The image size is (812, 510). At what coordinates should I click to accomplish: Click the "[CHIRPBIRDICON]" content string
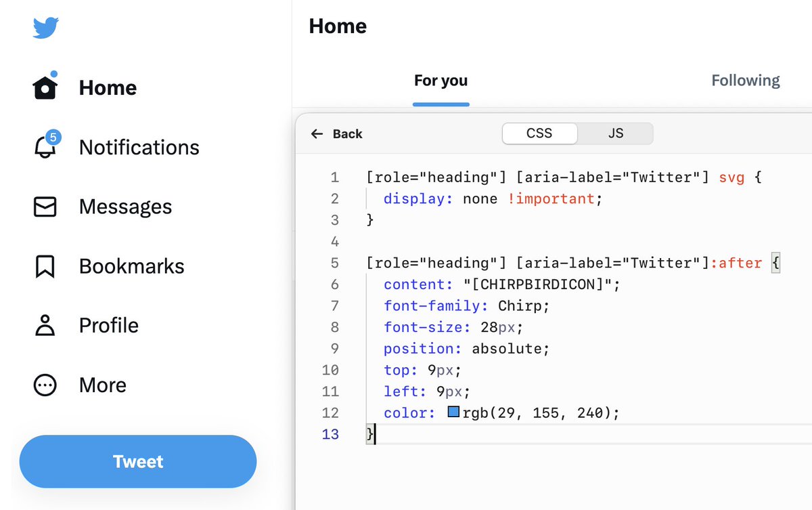[x=538, y=284]
